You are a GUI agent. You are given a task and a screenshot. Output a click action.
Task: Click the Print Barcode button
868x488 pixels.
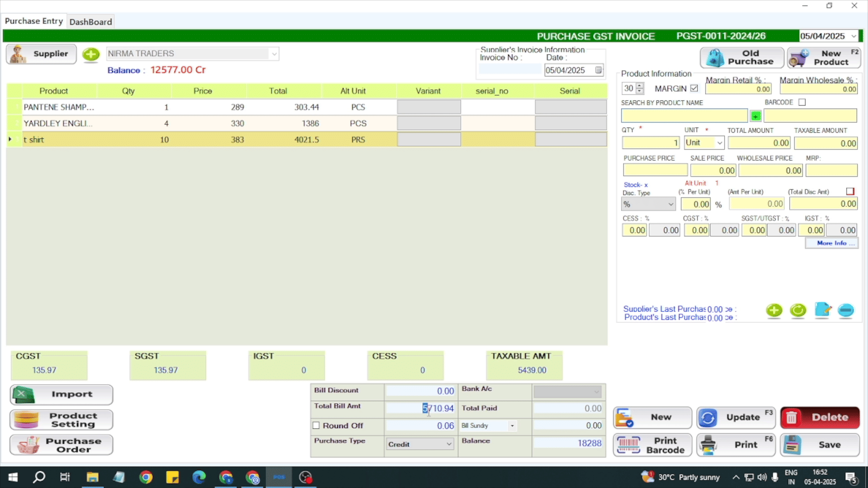pos(652,445)
